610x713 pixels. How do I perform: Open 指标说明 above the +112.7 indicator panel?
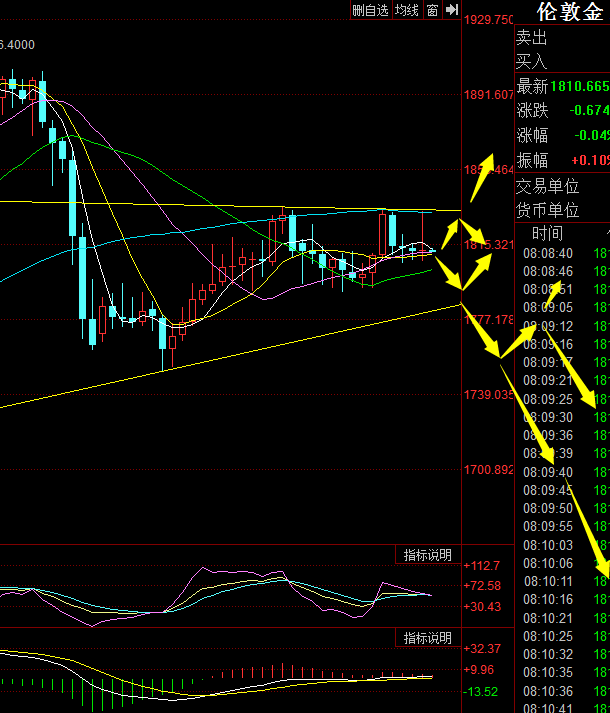click(x=427, y=555)
